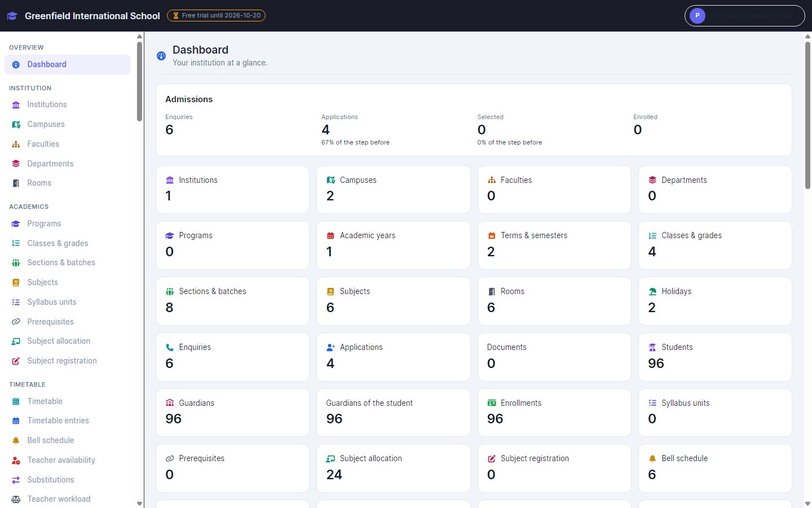Viewport: 812px width, 508px height.
Task: Go to Campuses in the sidebar
Action: [x=68, y=124]
